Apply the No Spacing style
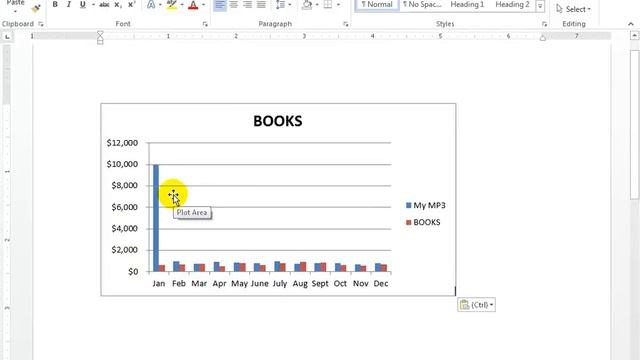This screenshot has width=640, height=360. (x=422, y=5)
